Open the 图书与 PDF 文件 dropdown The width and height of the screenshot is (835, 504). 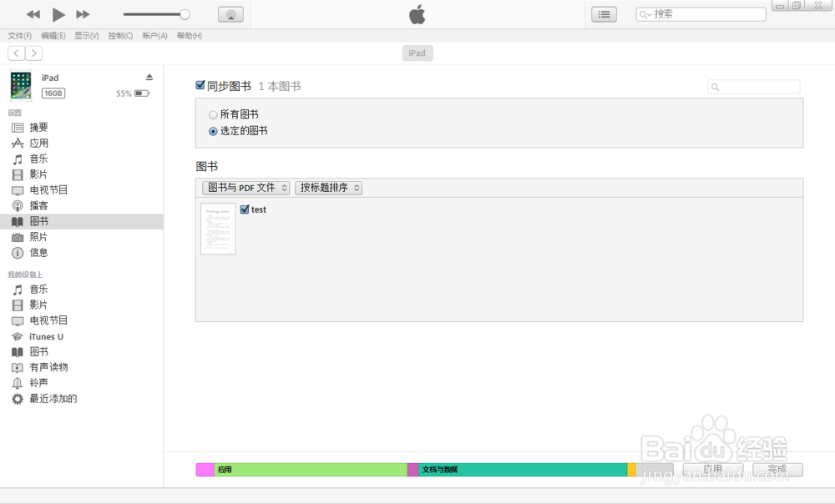pos(247,188)
